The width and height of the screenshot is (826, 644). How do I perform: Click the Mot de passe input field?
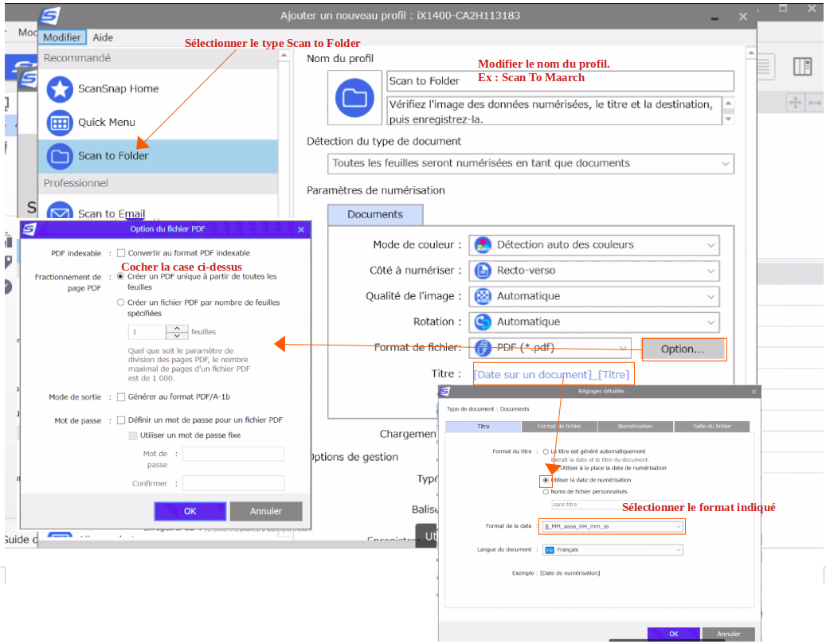[x=233, y=454]
